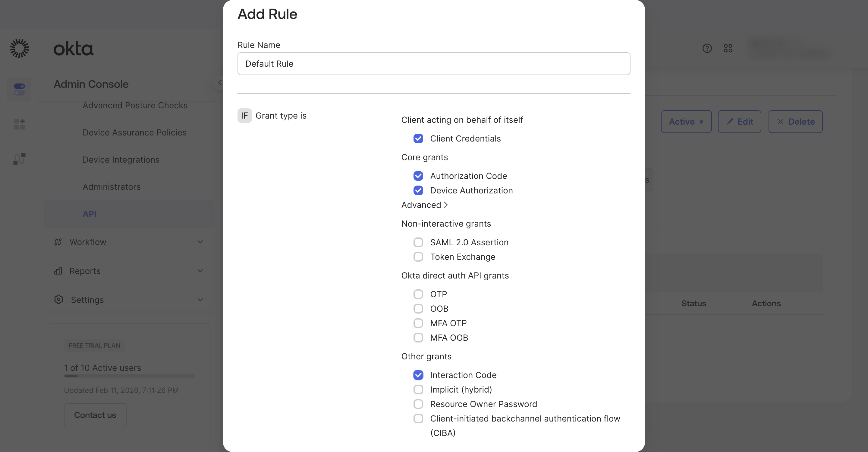Open the help question mark icon
Screen dimensions: 868x452
point(707,48)
